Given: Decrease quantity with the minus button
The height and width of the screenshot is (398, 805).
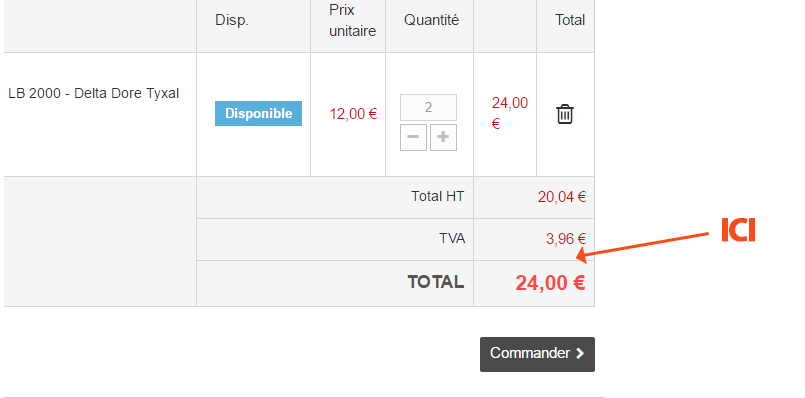Looking at the screenshot, I should coord(413,137).
